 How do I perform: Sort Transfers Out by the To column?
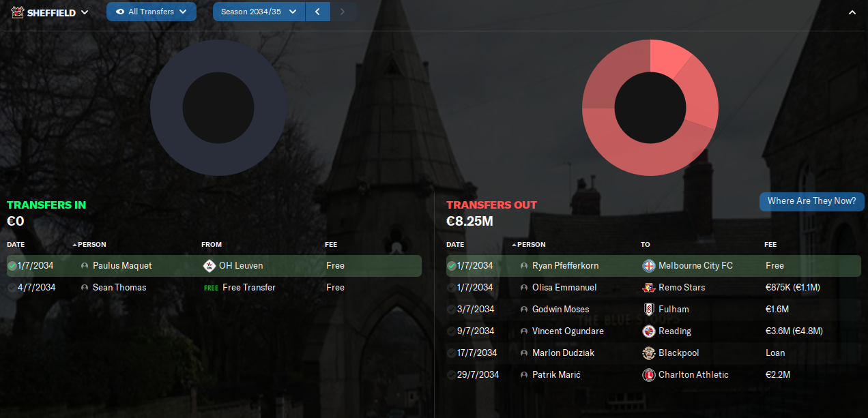tap(646, 245)
